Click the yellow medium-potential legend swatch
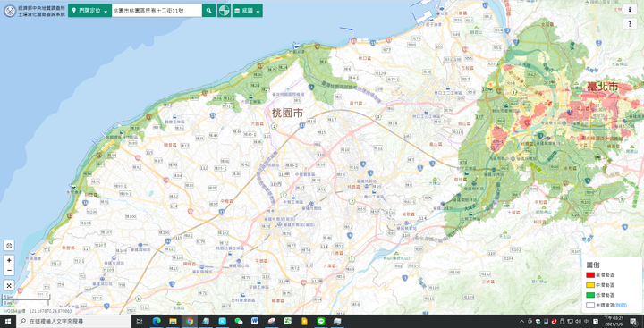 pyautogui.click(x=590, y=285)
